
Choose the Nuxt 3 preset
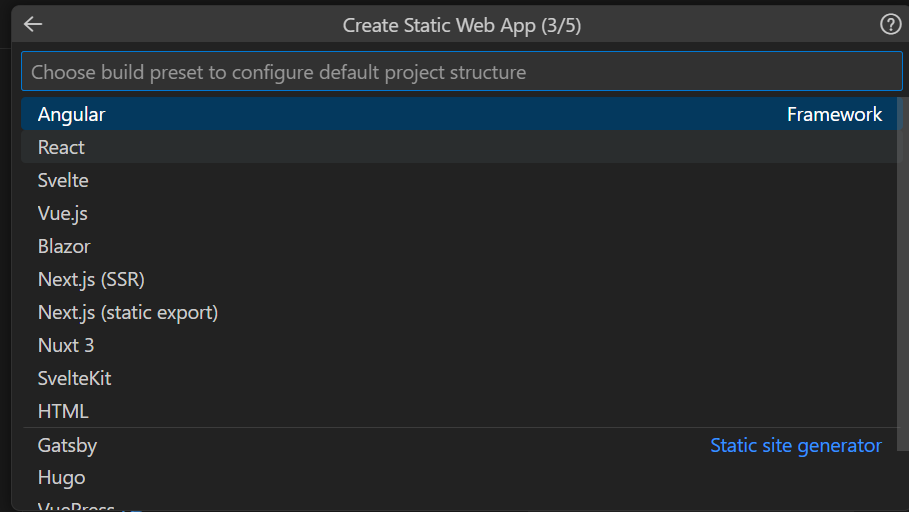click(66, 346)
